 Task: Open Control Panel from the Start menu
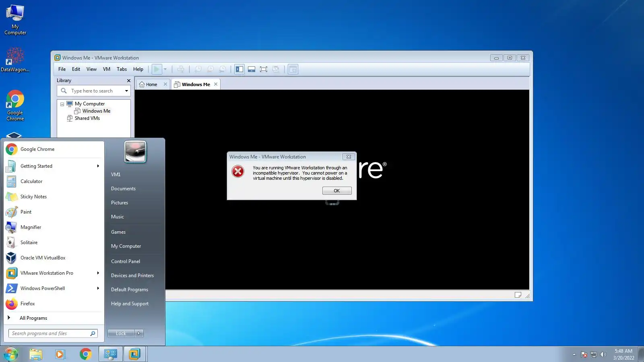(x=126, y=261)
